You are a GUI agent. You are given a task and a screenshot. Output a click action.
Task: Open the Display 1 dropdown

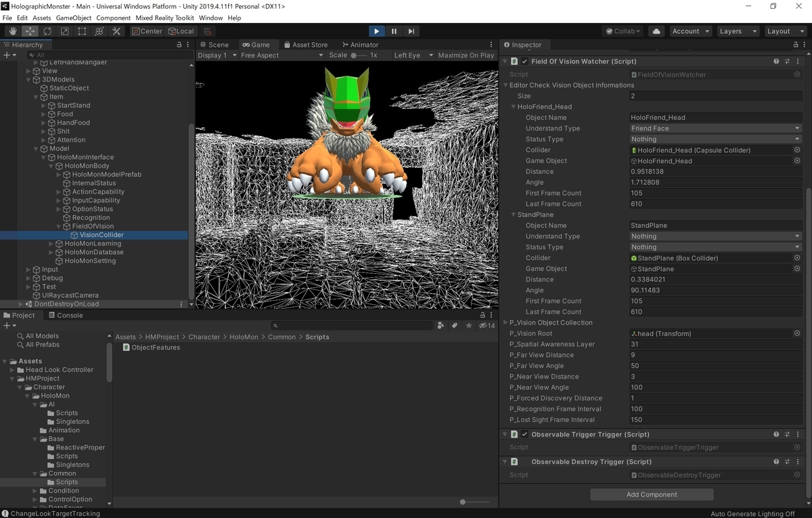(217, 55)
